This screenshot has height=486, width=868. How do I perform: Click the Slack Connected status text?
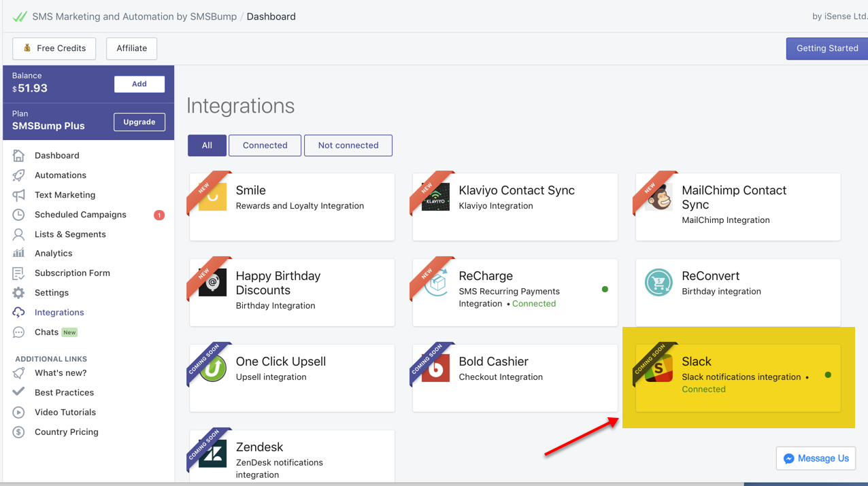click(x=703, y=389)
